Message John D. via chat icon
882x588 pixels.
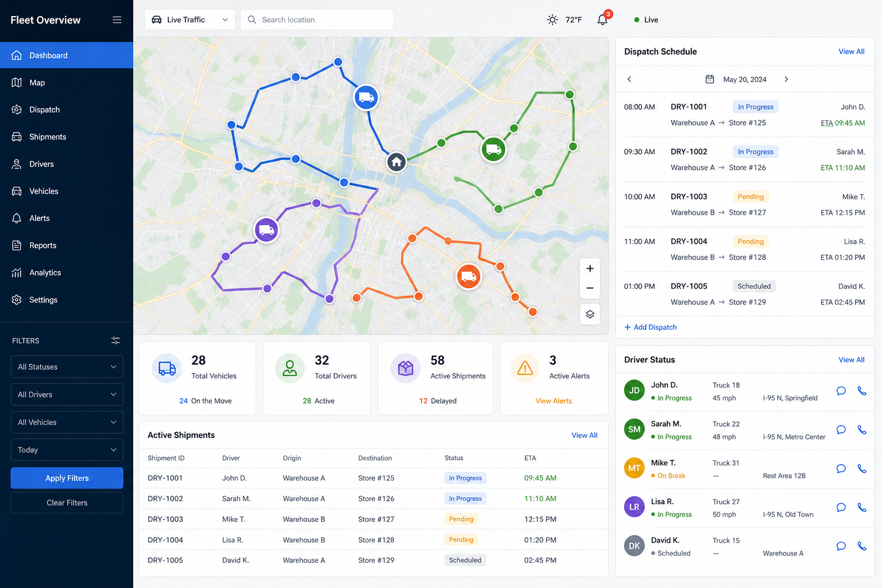[841, 391]
